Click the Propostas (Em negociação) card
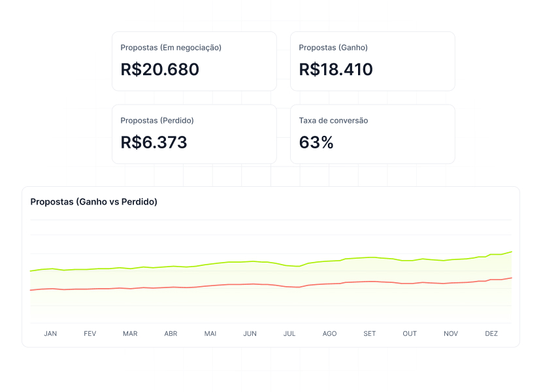541x392 pixels. 194,61
